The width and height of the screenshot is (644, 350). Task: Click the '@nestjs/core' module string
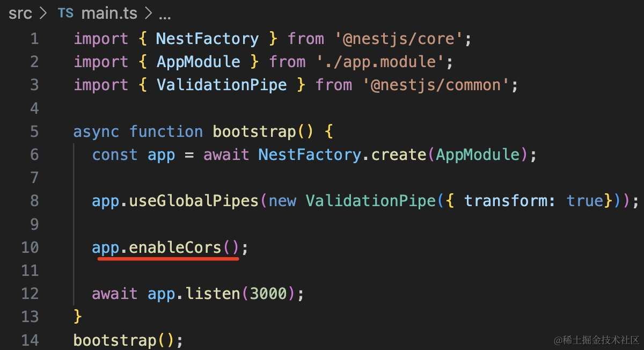pos(398,39)
